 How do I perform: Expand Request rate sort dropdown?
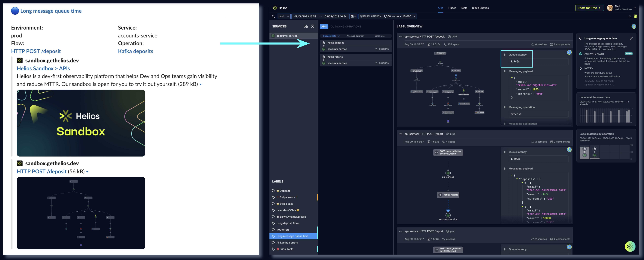tap(331, 36)
